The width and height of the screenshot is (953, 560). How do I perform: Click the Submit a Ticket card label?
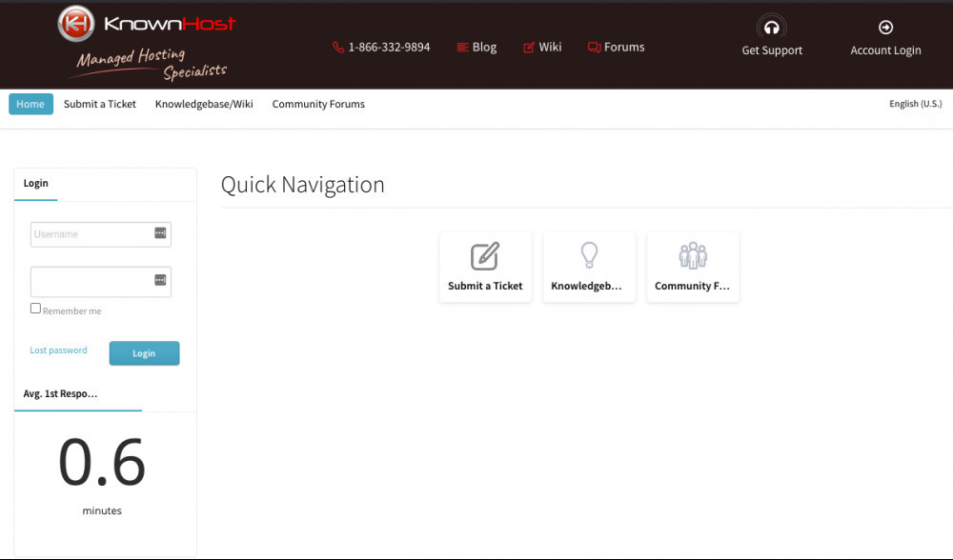coord(485,286)
